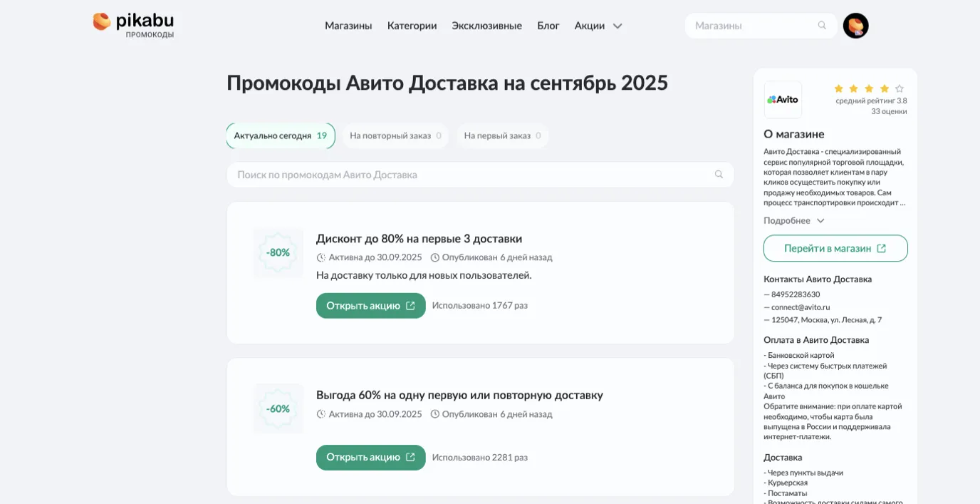This screenshot has height=504, width=980.
Task: Open Магазины in top navigation
Action: [348, 26]
